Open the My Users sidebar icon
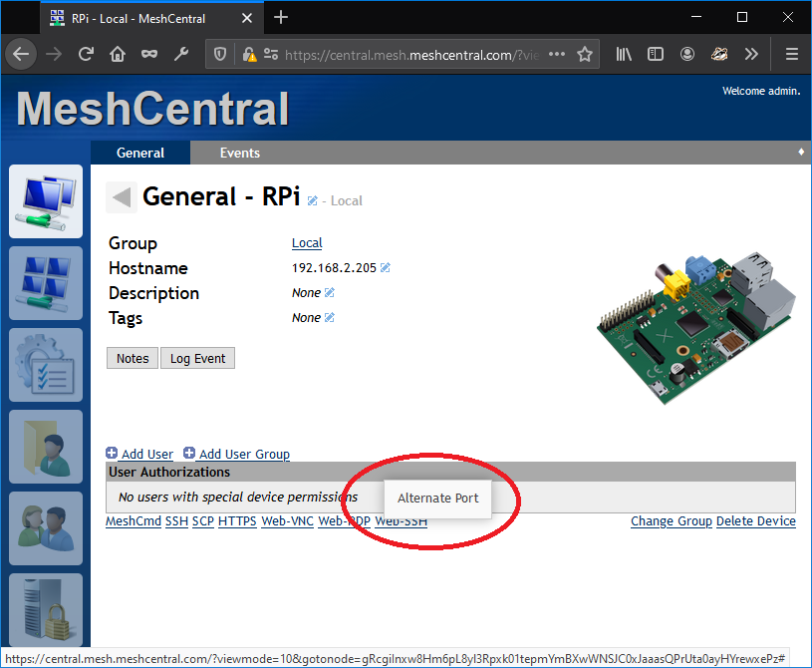The width and height of the screenshot is (812, 668). click(46, 528)
